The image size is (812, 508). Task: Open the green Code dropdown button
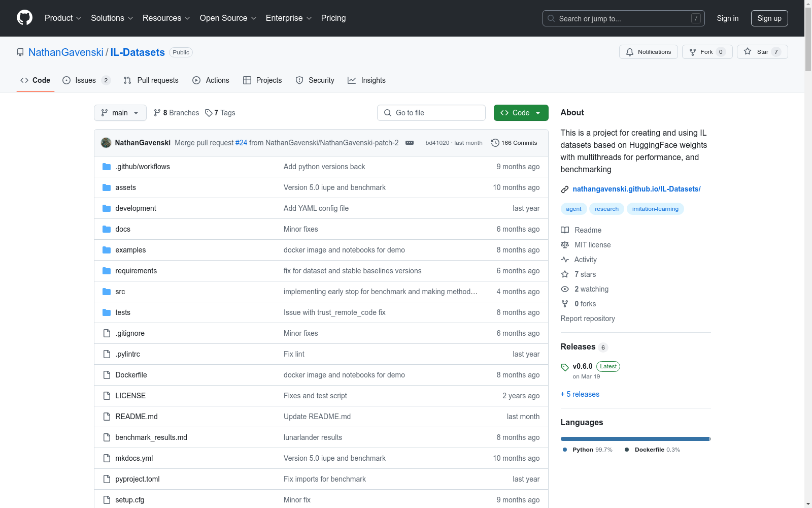coord(521,113)
